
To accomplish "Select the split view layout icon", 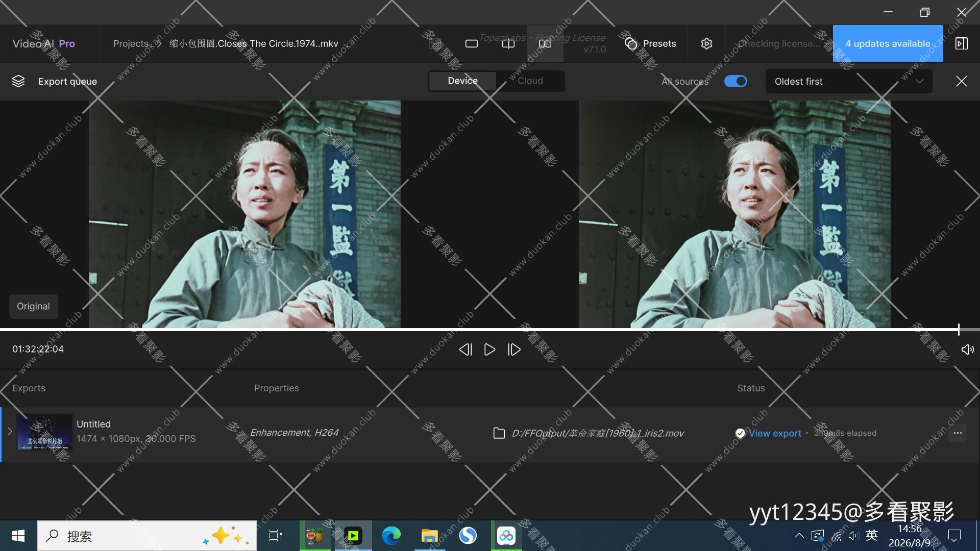I will tap(508, 44).
